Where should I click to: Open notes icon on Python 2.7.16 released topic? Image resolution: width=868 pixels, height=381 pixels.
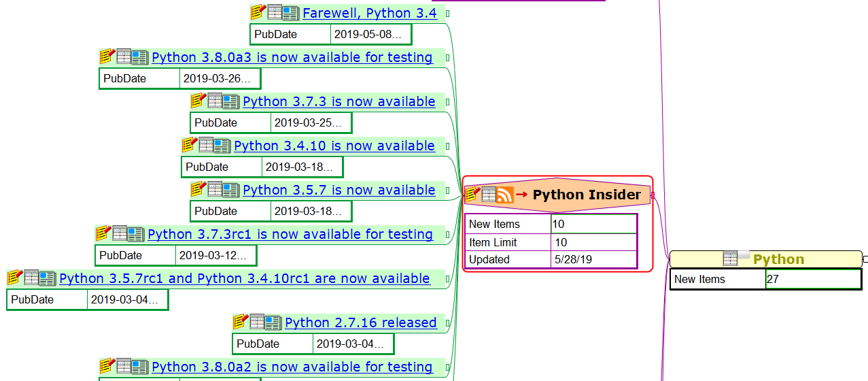tap(240, 321)
